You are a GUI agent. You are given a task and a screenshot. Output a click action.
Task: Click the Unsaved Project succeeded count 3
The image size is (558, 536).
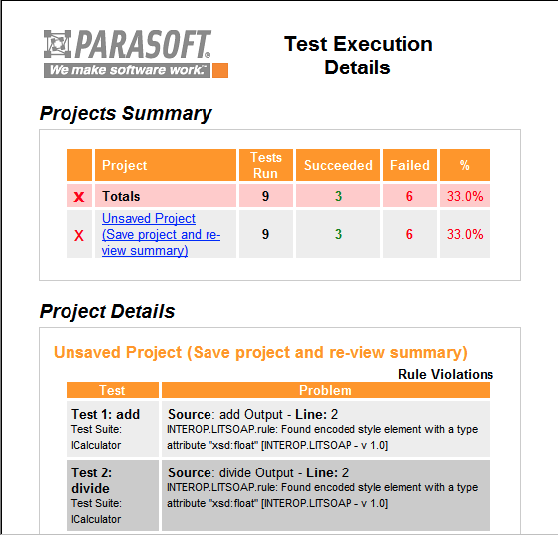point(338,234)
